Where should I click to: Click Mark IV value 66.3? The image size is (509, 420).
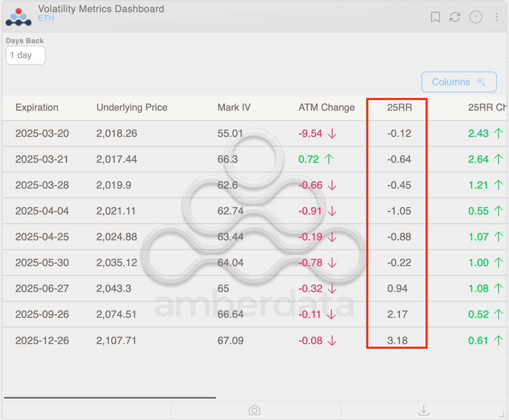pos(227,159)
